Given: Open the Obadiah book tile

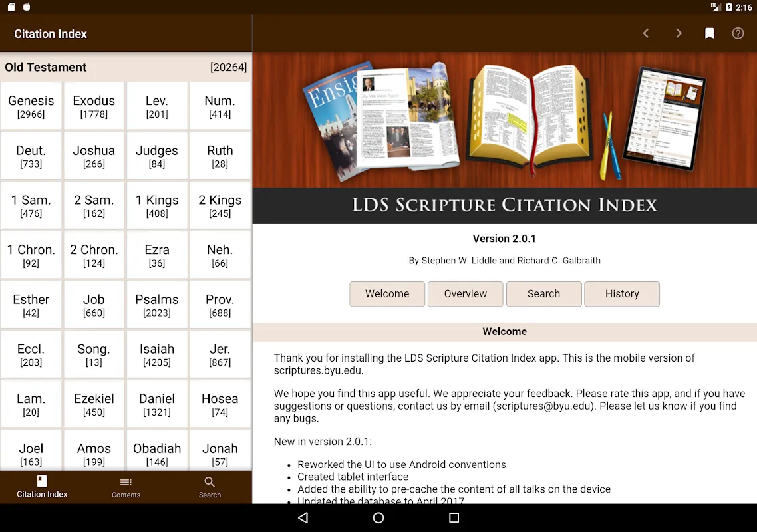Looking at the screenshot, I should 157,451.
